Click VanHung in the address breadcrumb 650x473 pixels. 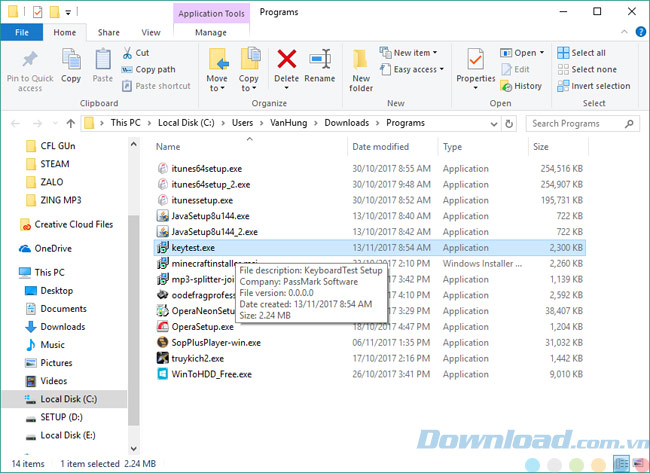click(x=289, y=123)
